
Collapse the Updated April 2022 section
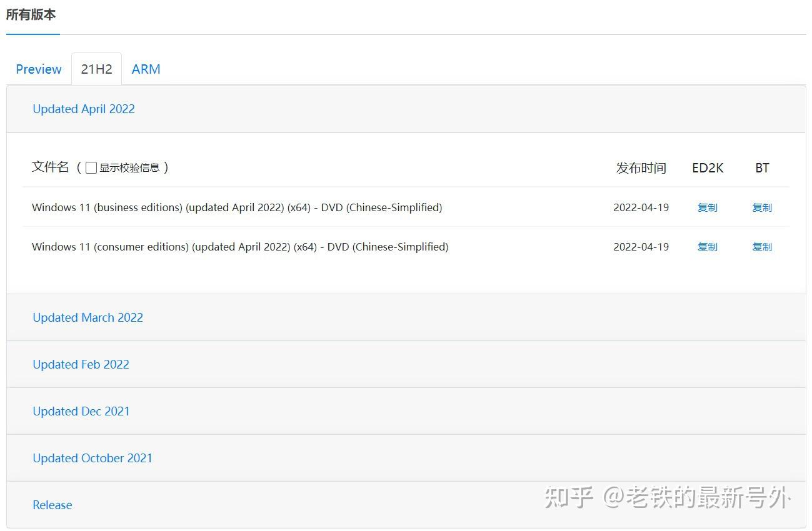pyautogui.click(x=84, y=109)
